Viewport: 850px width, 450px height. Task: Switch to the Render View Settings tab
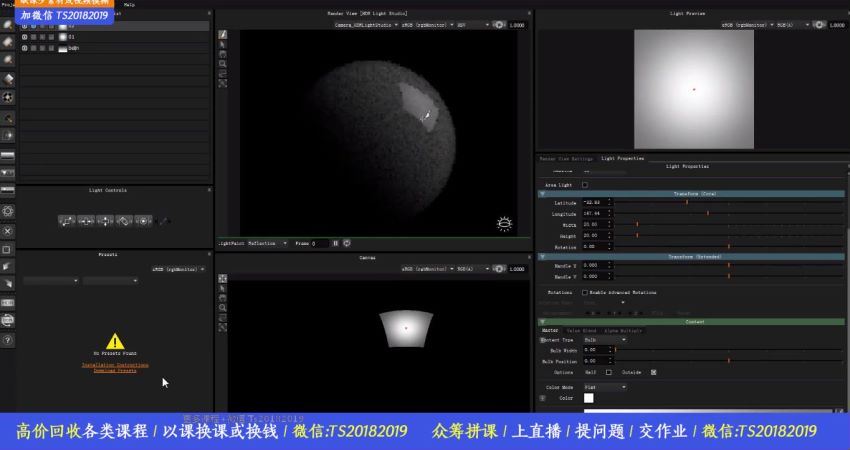click(566, 159)
